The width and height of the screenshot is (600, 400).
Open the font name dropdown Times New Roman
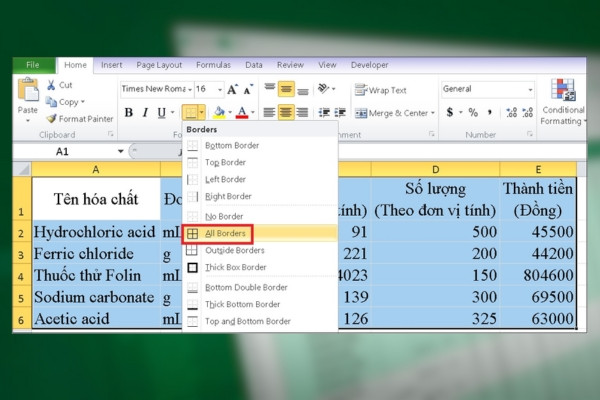[190, 90]
